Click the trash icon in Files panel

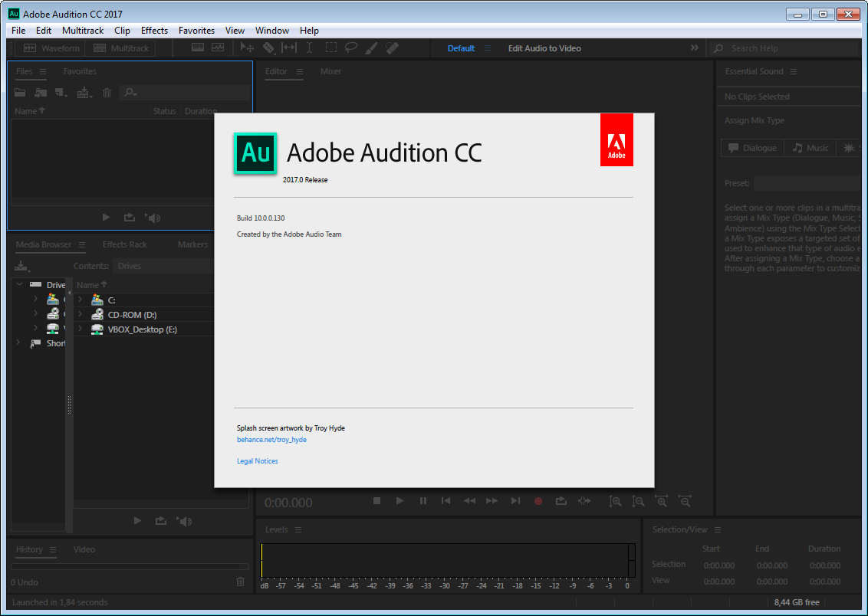pos(107,93)
